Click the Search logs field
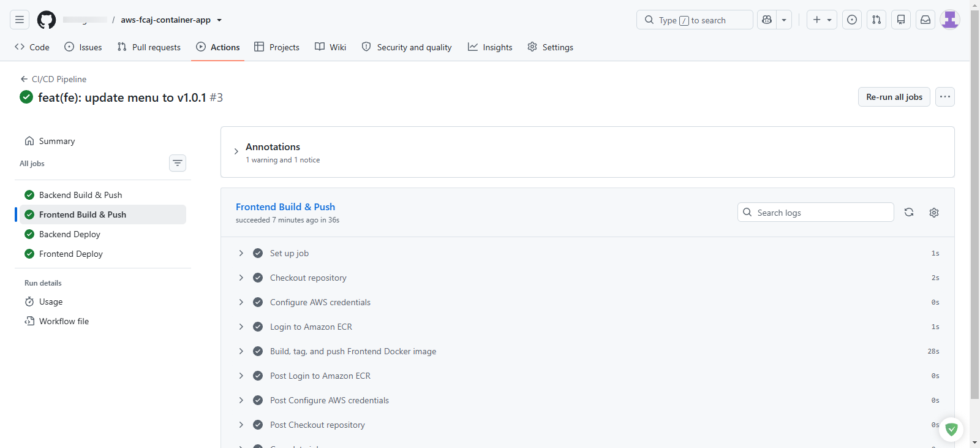The image size is (980, 448). 816,212
